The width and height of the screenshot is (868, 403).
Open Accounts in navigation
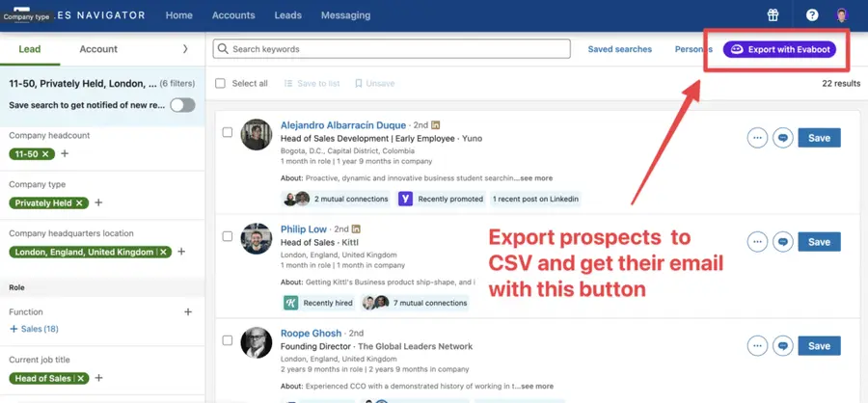tap(233, 15)
